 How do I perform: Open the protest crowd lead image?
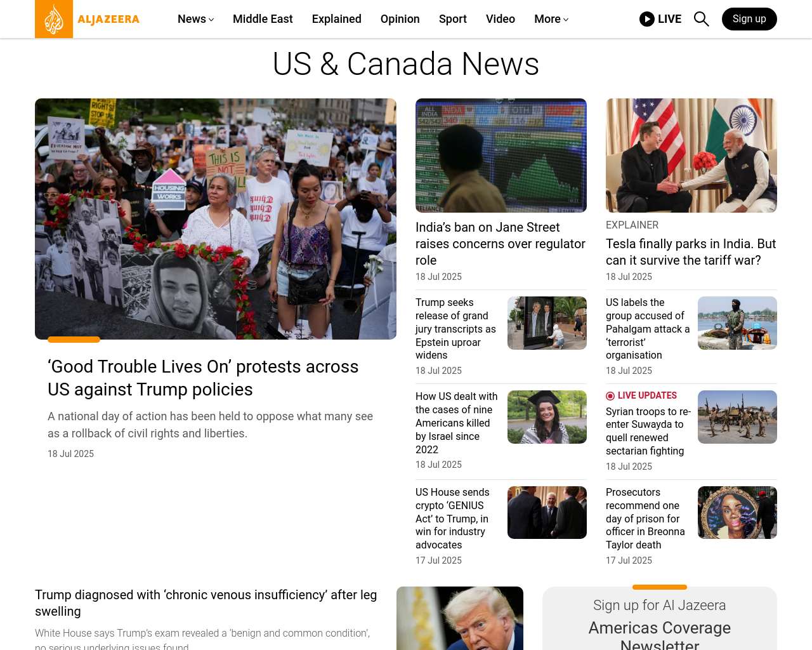(x=216, y=219)
